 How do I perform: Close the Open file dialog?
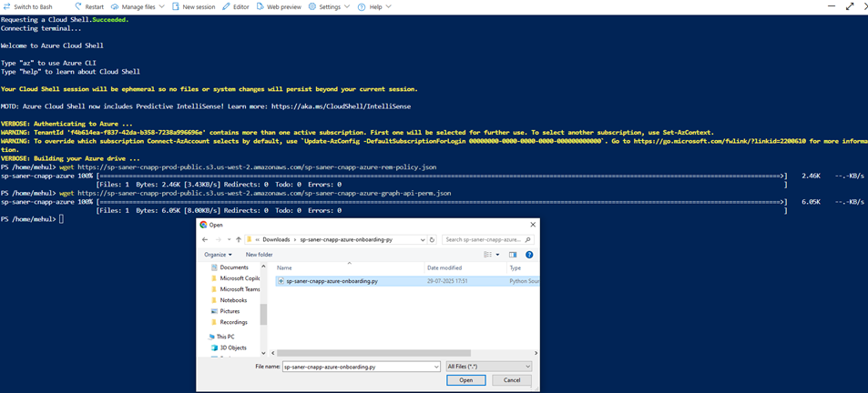point(533,225)
